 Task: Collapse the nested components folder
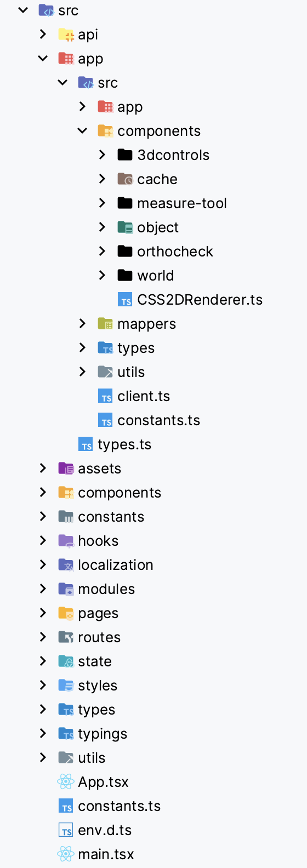(82, 131)
